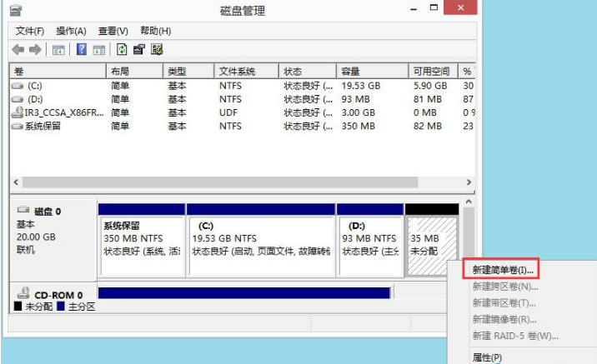
Task: Select the IR3_CCSA_X86FR disc volume in the list
Action: (x=58, y=112)
